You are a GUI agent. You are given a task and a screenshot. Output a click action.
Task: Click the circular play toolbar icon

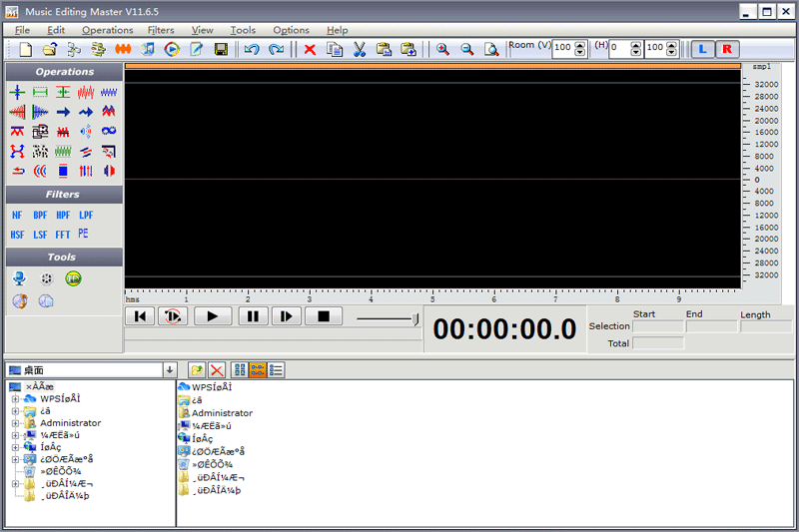(172, 49)
